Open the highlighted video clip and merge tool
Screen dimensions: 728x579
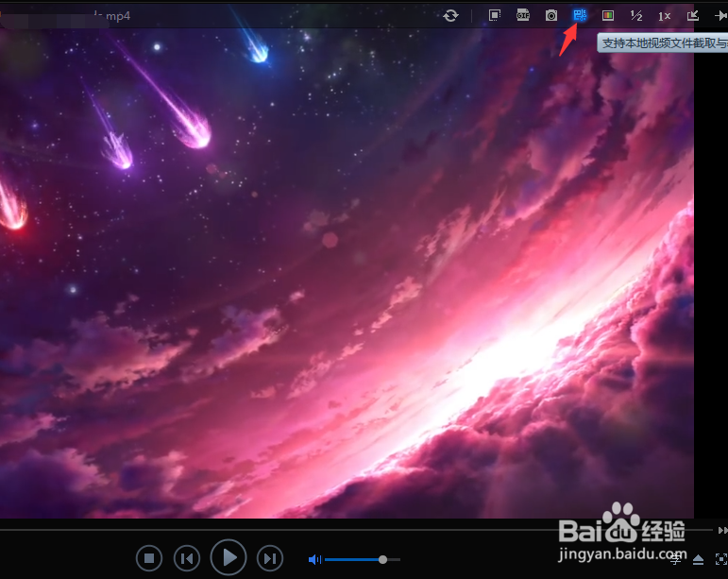[580, 15]
